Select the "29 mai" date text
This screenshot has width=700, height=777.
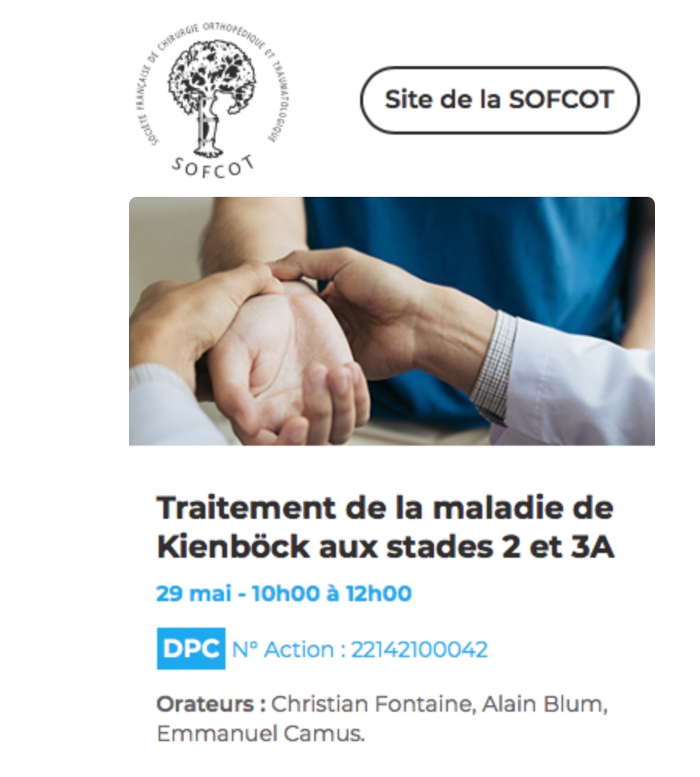pyautogui.click(x=194, y=593)
